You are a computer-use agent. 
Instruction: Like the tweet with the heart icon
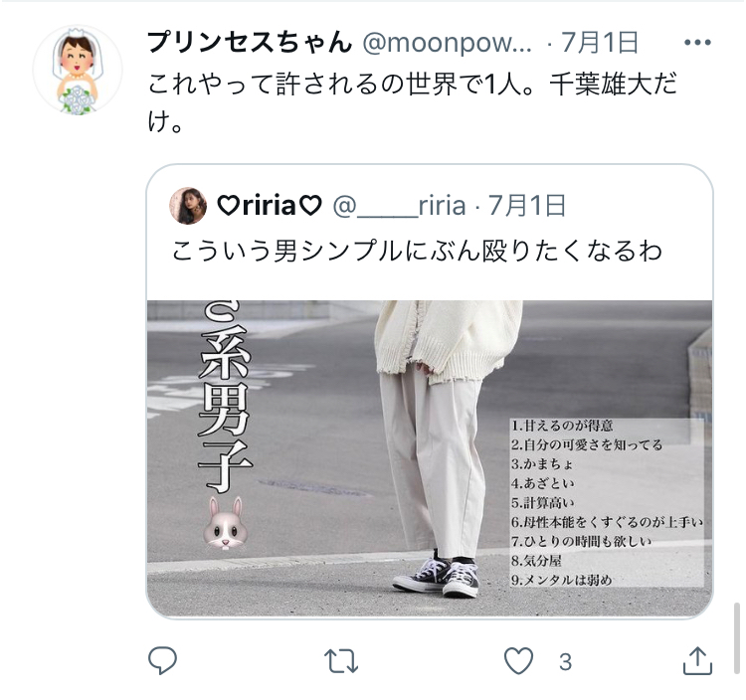coord(518,661)
